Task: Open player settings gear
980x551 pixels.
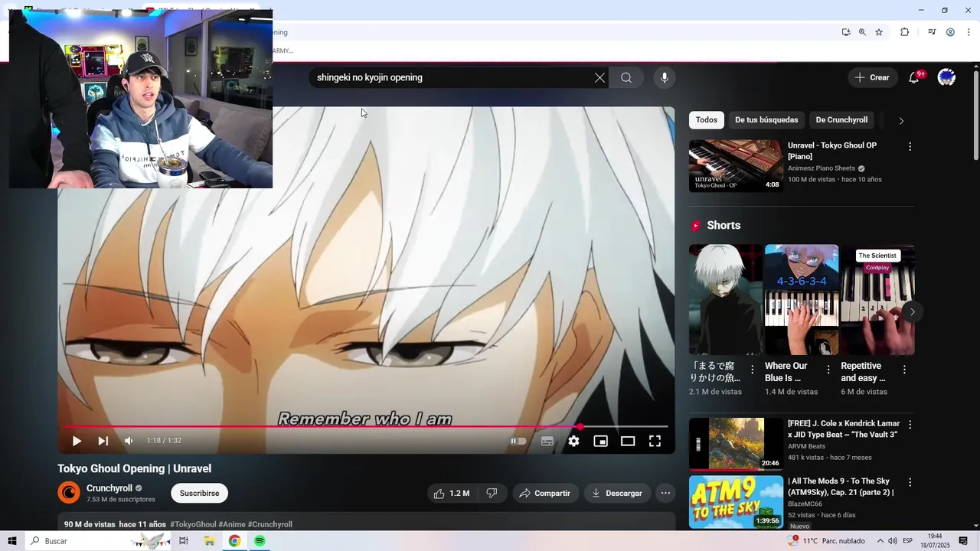Action: 573,441
